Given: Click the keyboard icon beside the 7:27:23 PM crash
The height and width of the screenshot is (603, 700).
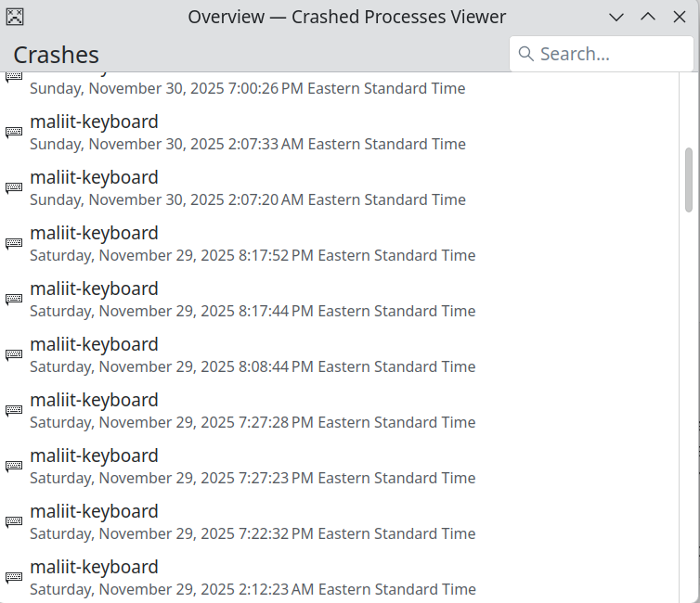Looking at the screenshot, I should coord(14,467).
